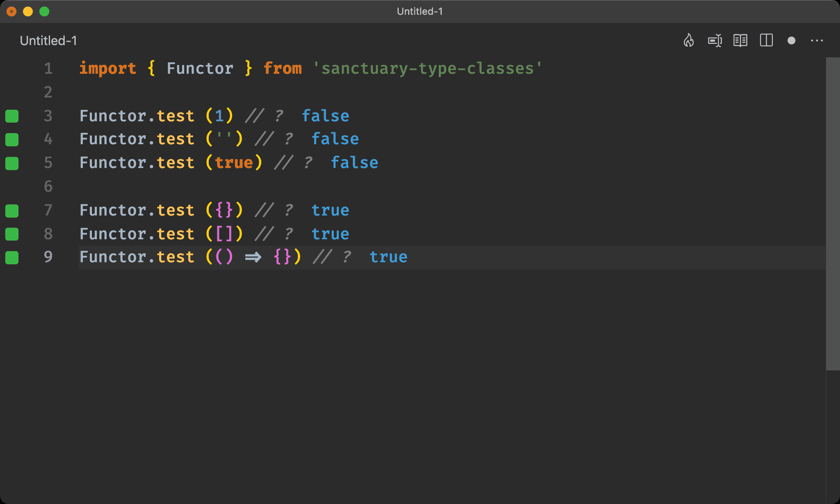This screenshot has height=504, width=840.
Task: Click the false result on line 4
Action: (x=336, y=139)
